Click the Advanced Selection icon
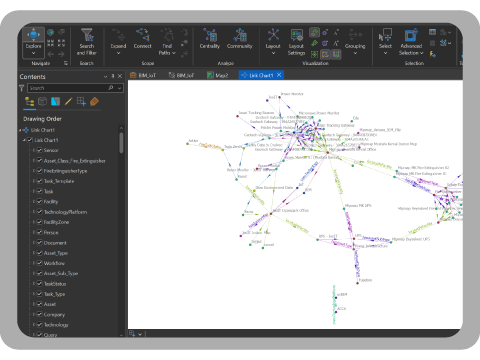The image size is (480, 360). (x=411, y=35)
